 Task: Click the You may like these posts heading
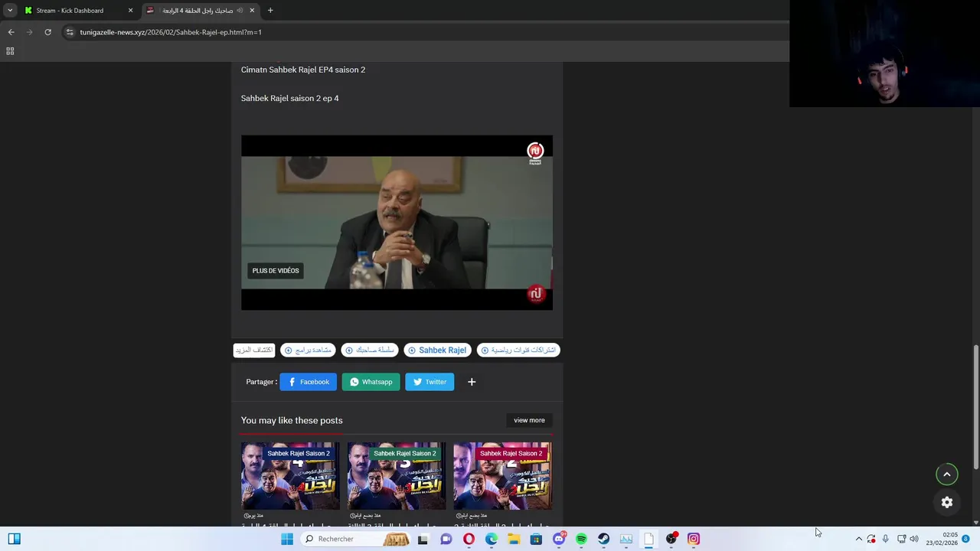[x=292, y=420]
